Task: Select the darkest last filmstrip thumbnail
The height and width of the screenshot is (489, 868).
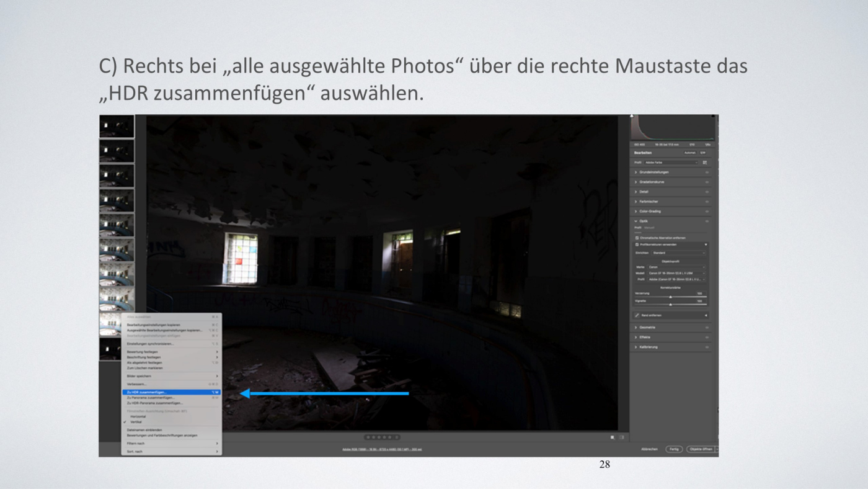Action: coord(110,349)
